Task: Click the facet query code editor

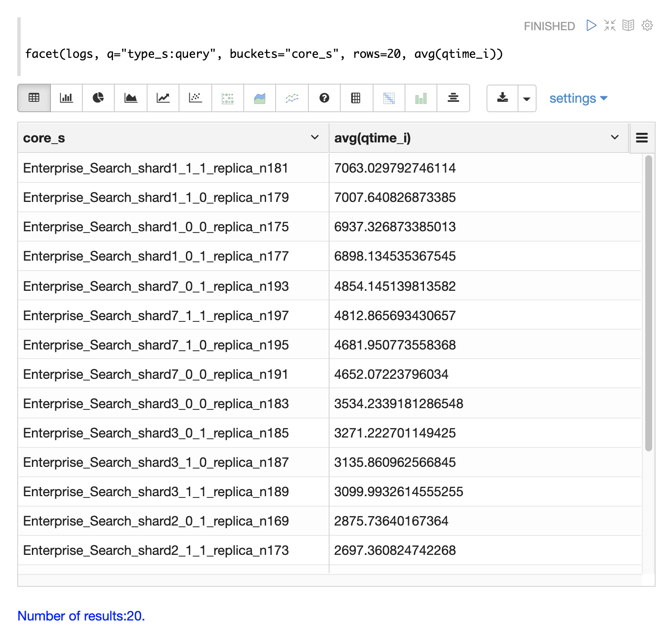Action: (x=264, y=54)
